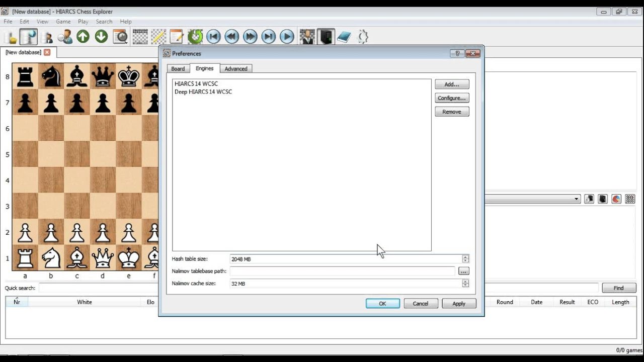Browse for Nalimov tablebase path (...) button
Viewport: 644px width, 362px height.
coord(463,271)
